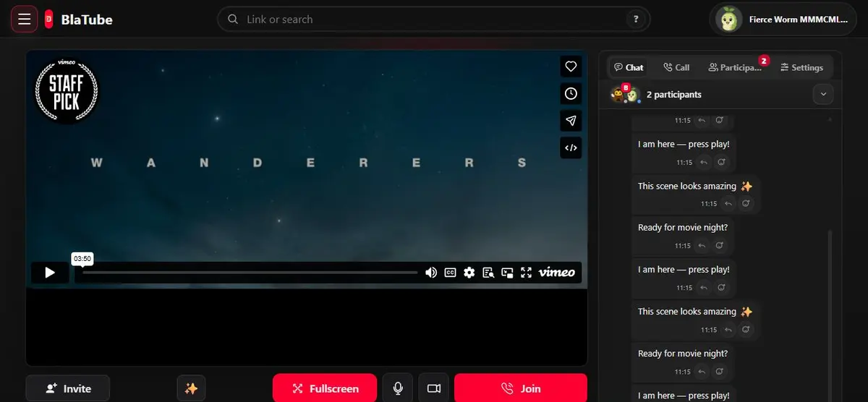This screenshot has height=402, width=868.
Task: Open the Participants tab
Action: tap(735, 67)
